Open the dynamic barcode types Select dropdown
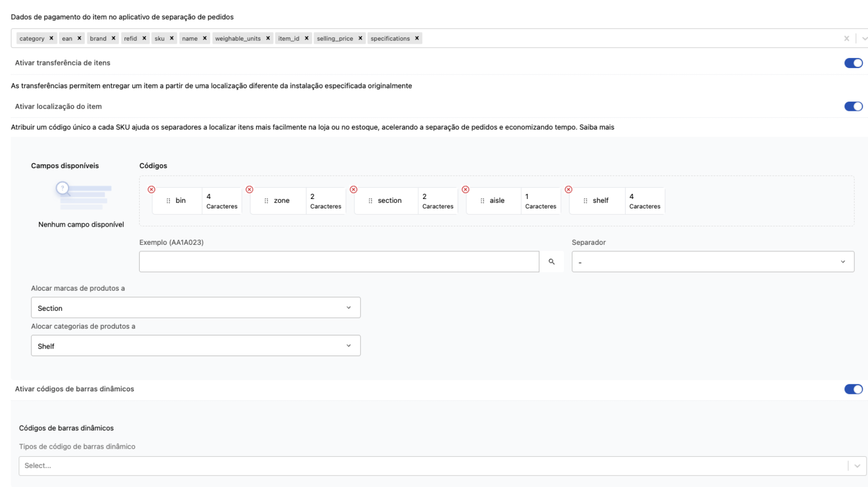The width and height of the screenshot is (868, 487). click(857, 465)
